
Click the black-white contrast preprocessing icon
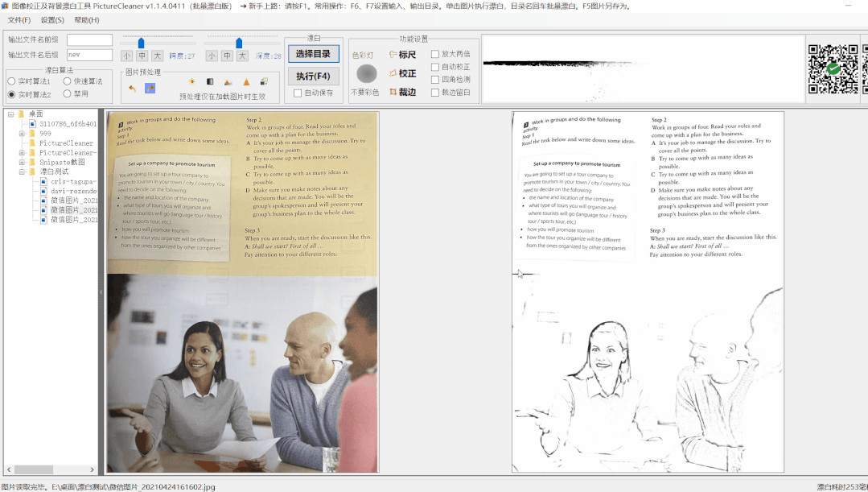tap(210, 81)
